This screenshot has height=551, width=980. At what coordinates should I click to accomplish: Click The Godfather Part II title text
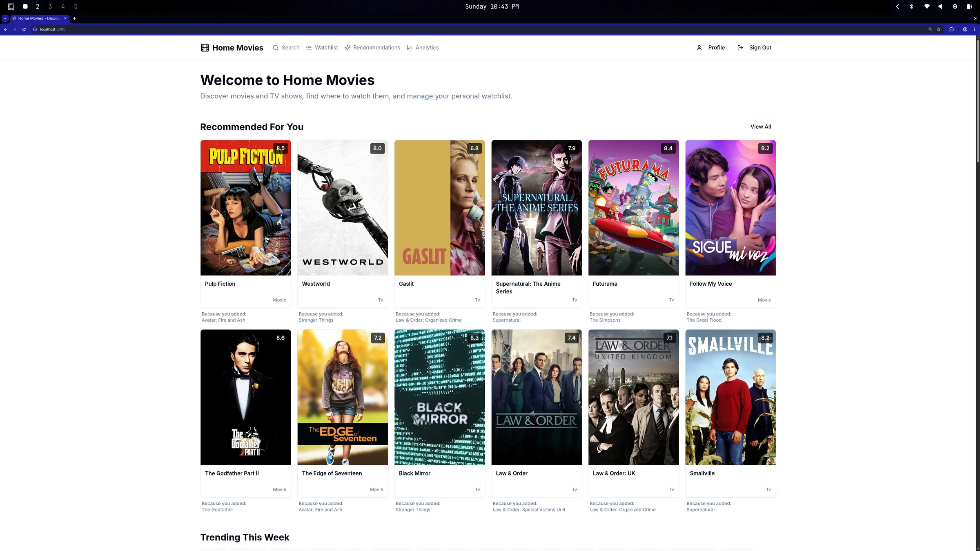[232, 473]
